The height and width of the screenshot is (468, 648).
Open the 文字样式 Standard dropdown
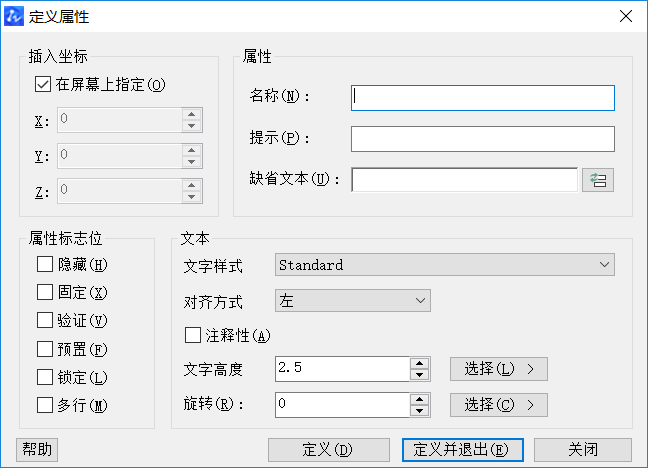[x=444, y=265]
